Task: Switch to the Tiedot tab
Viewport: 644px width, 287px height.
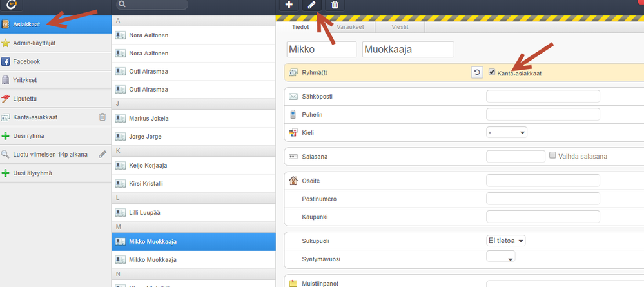Action: 300,27
